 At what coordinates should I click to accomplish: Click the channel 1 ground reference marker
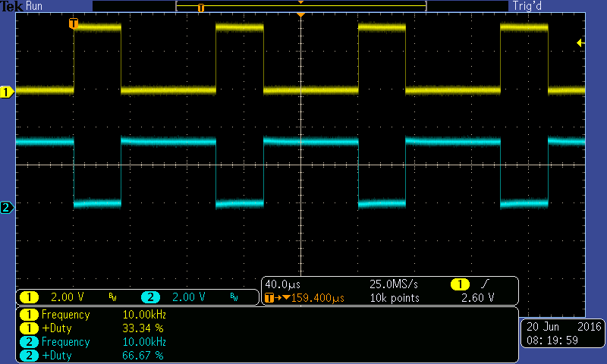(7, 92)
